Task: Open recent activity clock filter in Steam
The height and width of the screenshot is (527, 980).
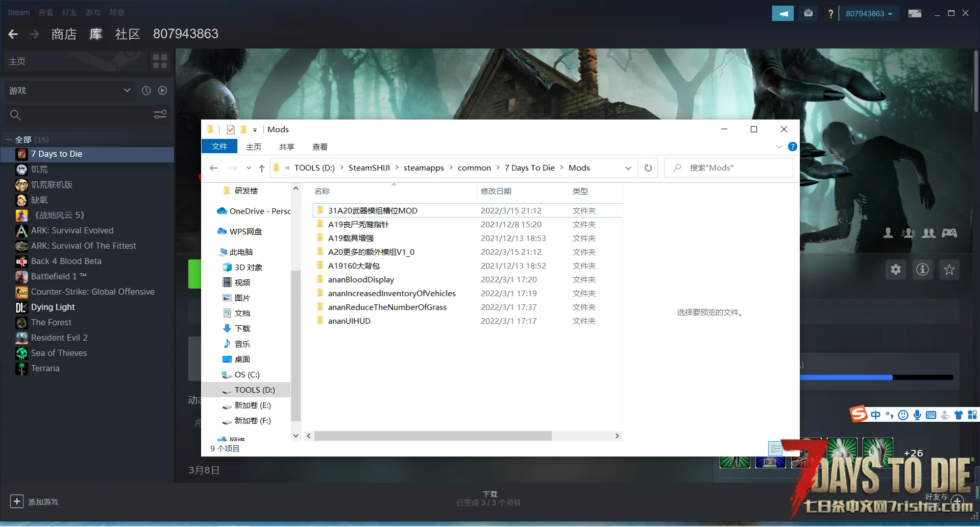Action: click(146, 90)
